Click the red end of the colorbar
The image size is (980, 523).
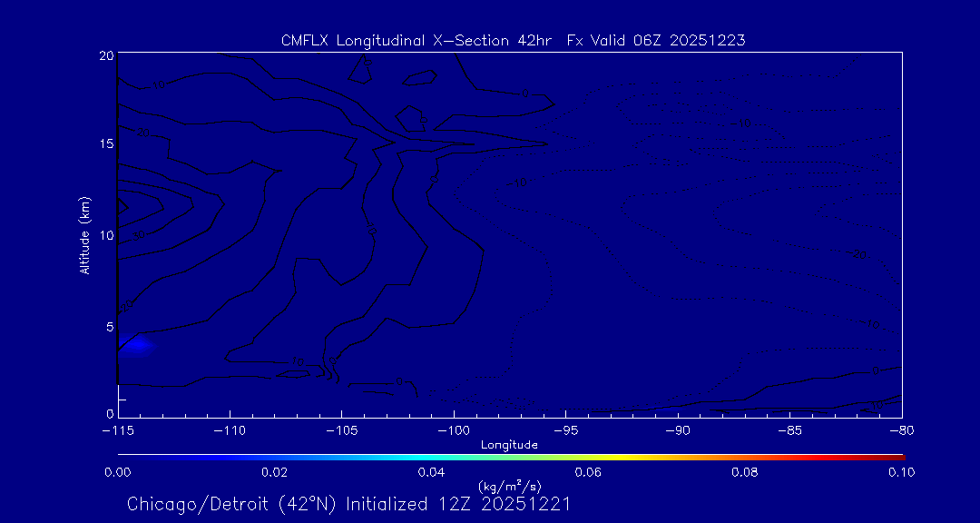point(897,456)
